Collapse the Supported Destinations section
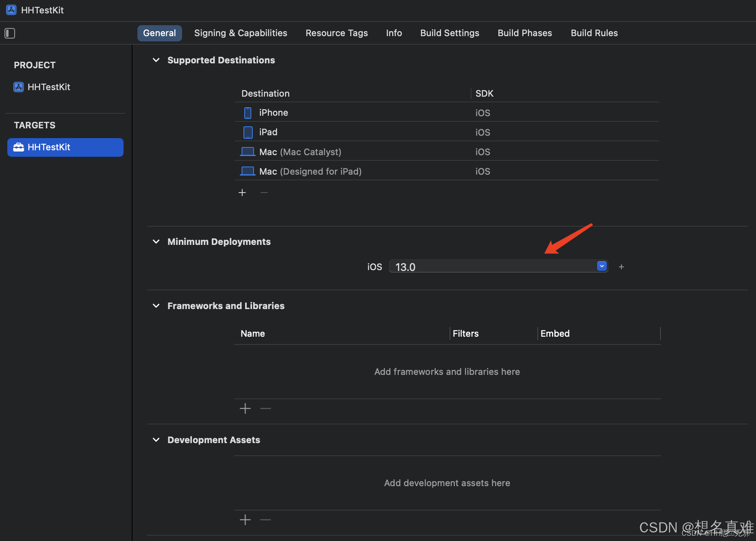The height and width of the screenshot is (541, 756). [156, 60]
